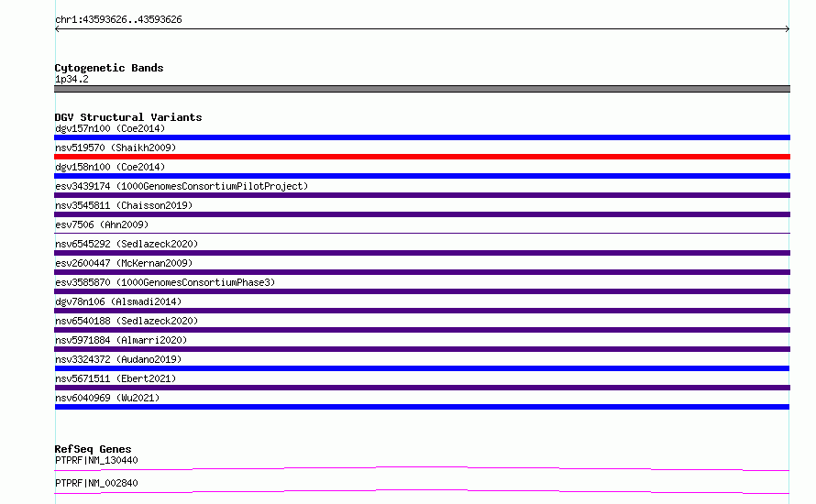Click the blue bar under nsv6040969
This screenshot has height=504, width=816.
pos(422,407)
